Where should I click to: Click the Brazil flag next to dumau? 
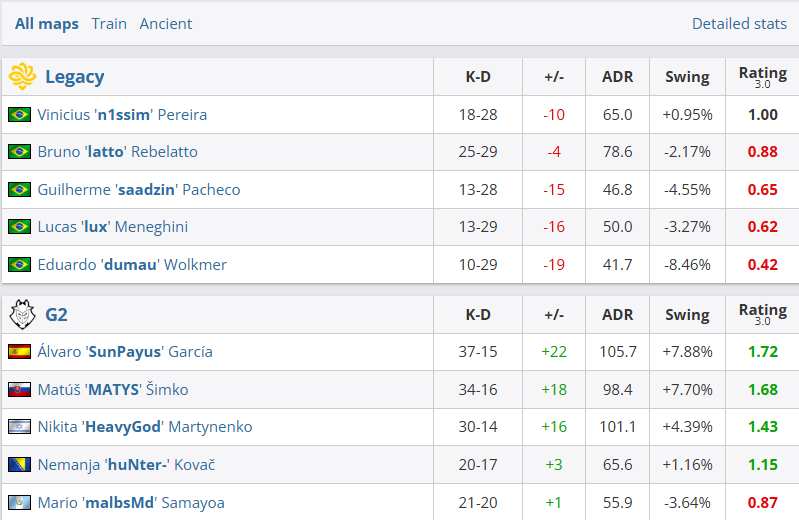19,265
